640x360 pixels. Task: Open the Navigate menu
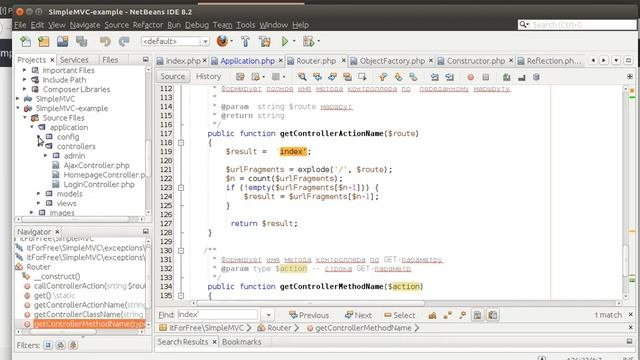[85, 25]
